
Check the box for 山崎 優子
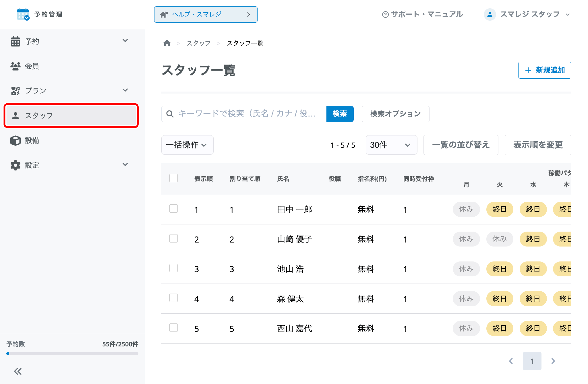pyautogui.click(x=174, y=238)
